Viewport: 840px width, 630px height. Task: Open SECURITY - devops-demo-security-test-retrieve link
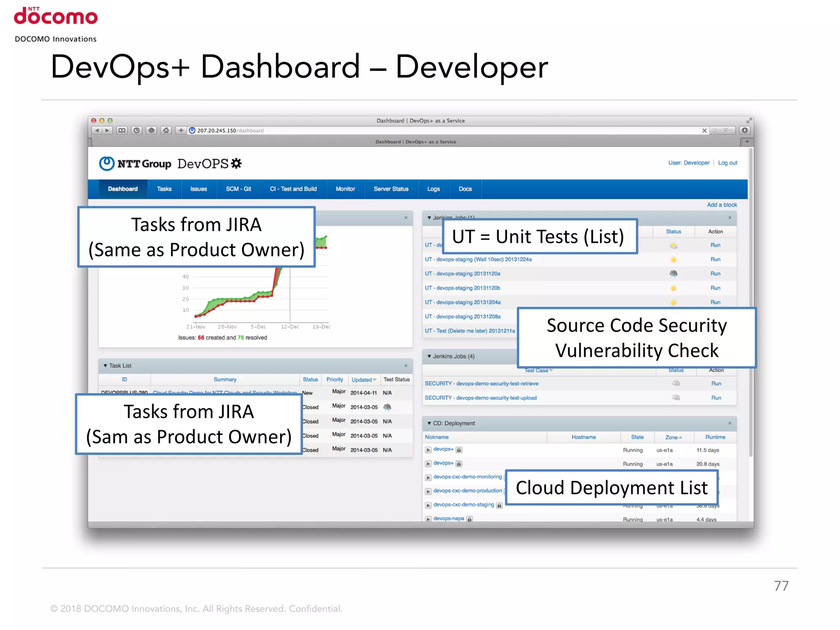[482, 383]
